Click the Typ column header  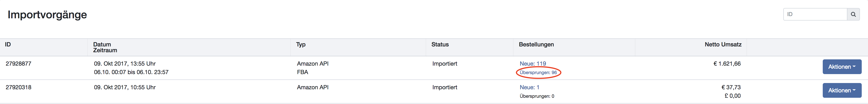[300, 45]
